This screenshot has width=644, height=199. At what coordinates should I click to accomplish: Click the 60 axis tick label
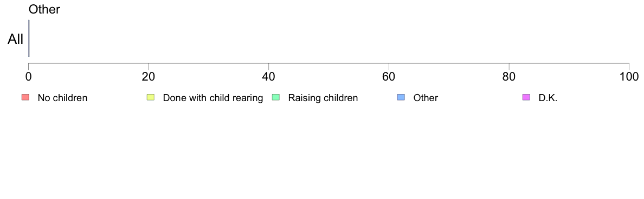click(x=389, y=76)
